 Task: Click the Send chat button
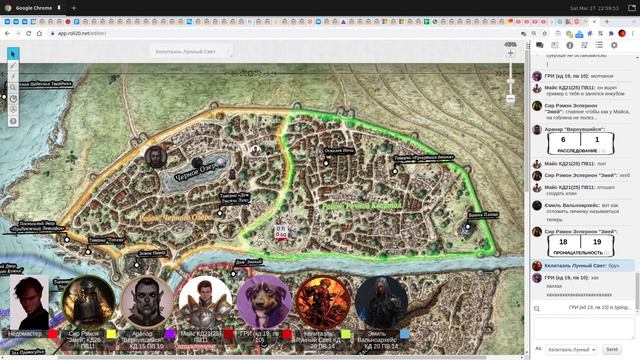[611, 349]
